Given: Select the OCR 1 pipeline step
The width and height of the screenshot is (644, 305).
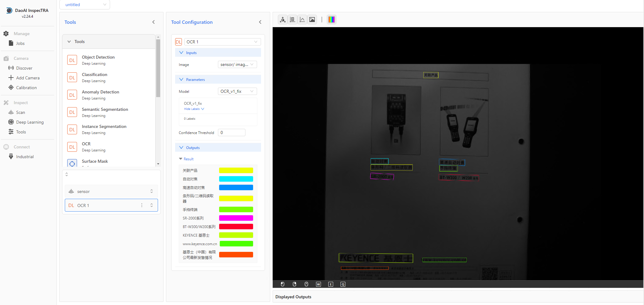Looking at the screenshot, I should tap(111, 205).
